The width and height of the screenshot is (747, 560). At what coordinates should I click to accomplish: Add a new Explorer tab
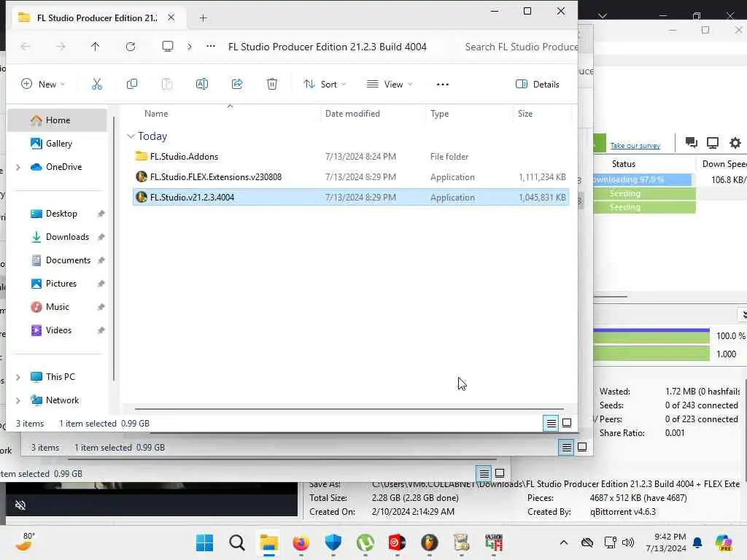[x=204, y=18]
